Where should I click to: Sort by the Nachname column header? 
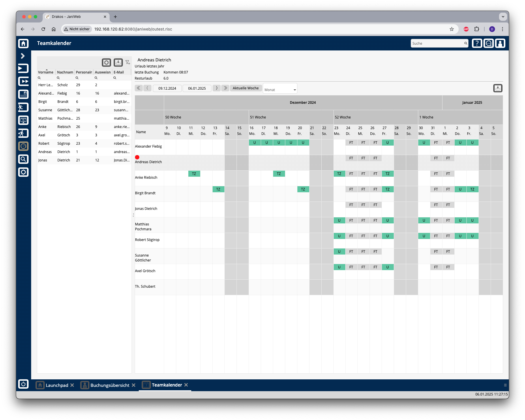pyautogui.click(x=65, y=72)
